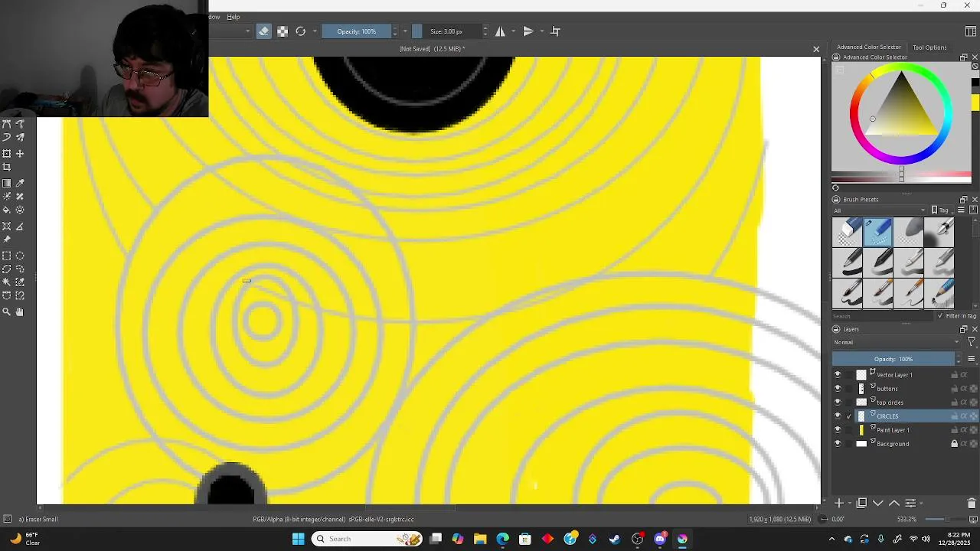The width and height of the screenshot is (980, 551).
Task: Select the Reference Images pin tool
Action: click(x=7, y=240)
